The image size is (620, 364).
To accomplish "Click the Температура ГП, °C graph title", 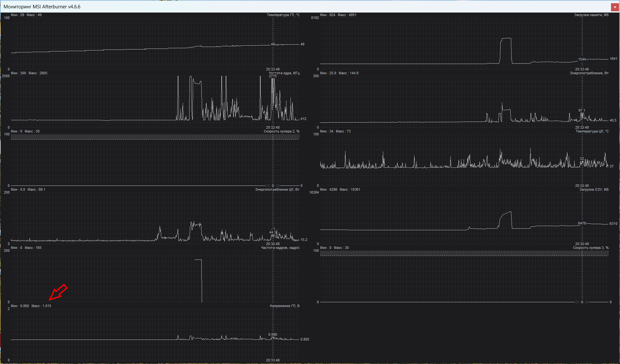I will [283, 15].
